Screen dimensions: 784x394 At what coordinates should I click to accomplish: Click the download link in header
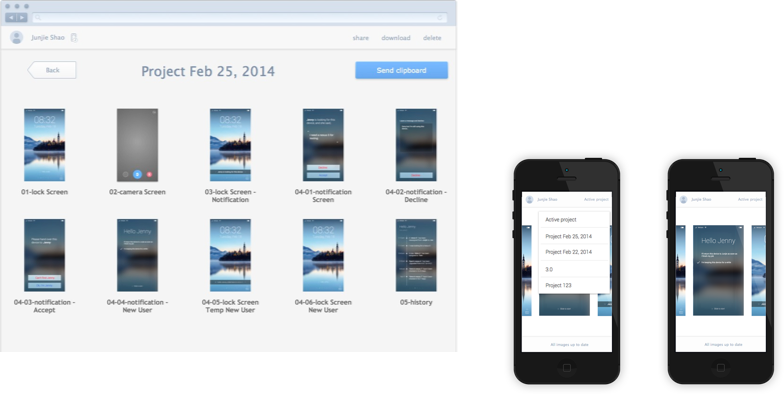[x=396, y=38]
